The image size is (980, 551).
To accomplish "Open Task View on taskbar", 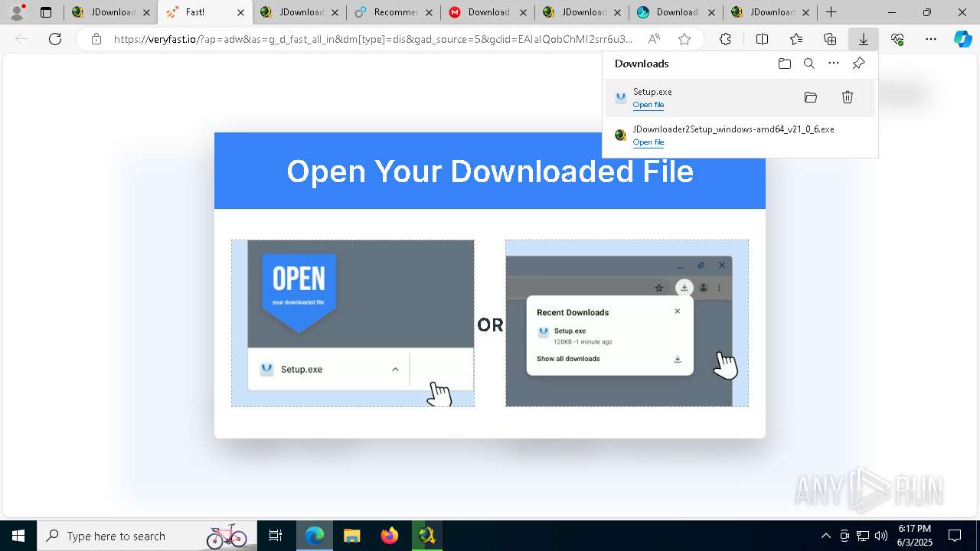I will (276, 536).
